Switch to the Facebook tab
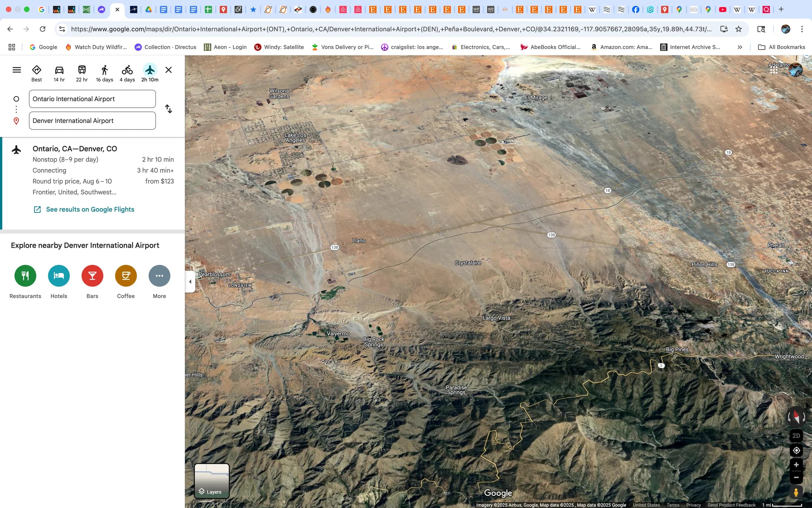The width and height of the screenshot is (812, 508). coord(636,10)
